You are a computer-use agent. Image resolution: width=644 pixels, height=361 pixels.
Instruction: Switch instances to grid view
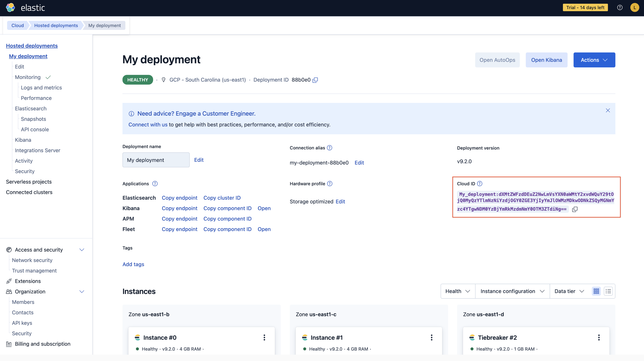pos(596,291)
